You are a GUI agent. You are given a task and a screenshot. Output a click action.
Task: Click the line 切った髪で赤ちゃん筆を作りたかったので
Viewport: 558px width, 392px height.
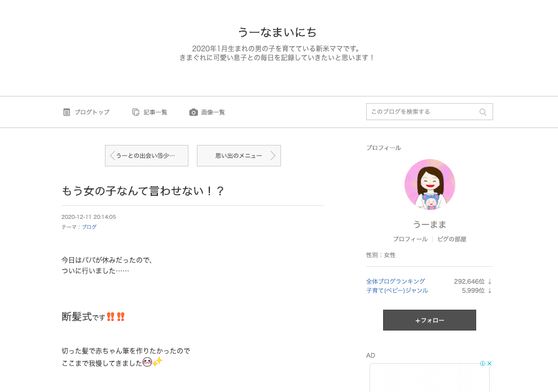[126, 351]
